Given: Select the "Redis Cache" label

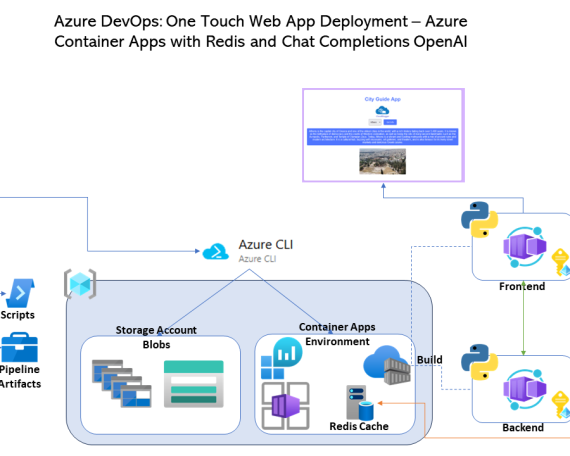Looking at the screenshot, I should pyautogui.click(x=359, y=426).
